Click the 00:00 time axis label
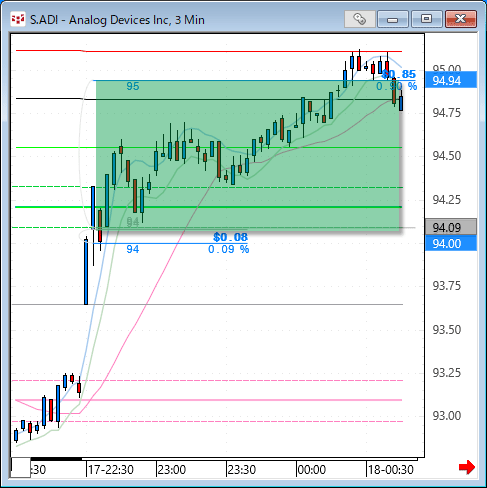 click(312, 470)
